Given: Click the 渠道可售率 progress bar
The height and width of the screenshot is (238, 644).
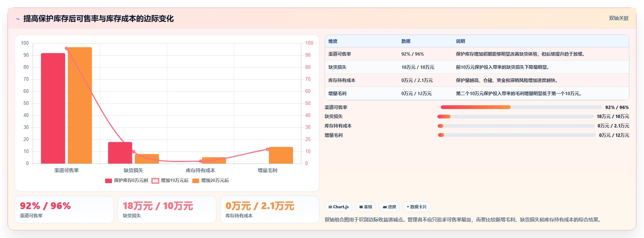Looking at the screenshot, I should click(521, 107).
